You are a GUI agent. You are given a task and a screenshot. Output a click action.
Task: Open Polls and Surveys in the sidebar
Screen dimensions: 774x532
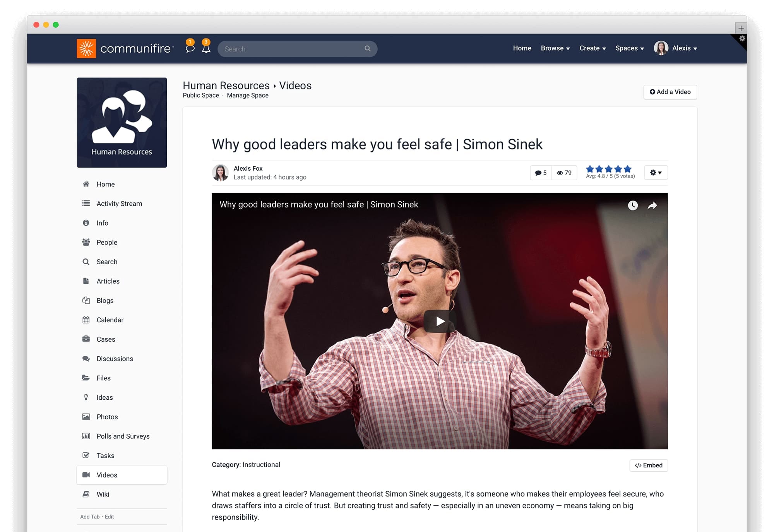(x=123, y=436)
